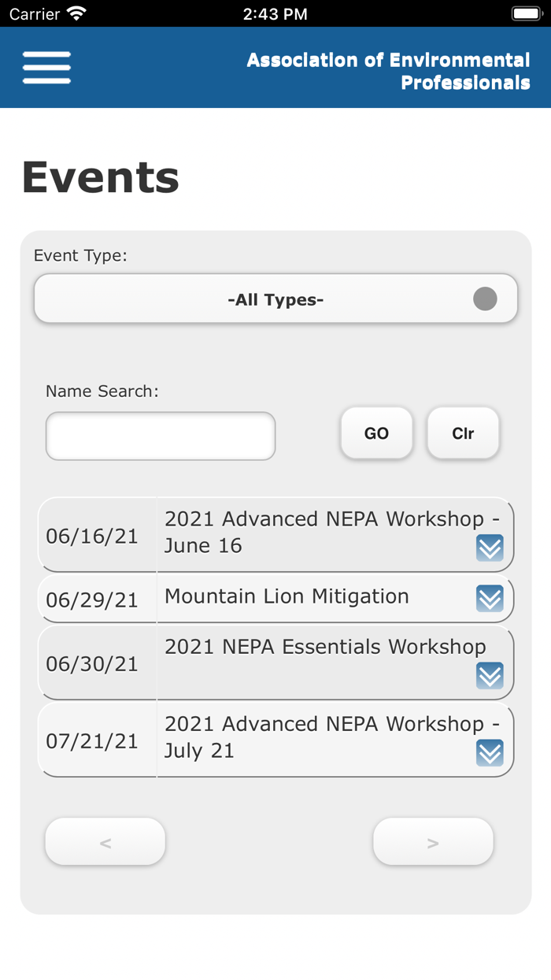Select the Events page heading
The height and width of the screenshot is (980, 551).
(101, 176)
